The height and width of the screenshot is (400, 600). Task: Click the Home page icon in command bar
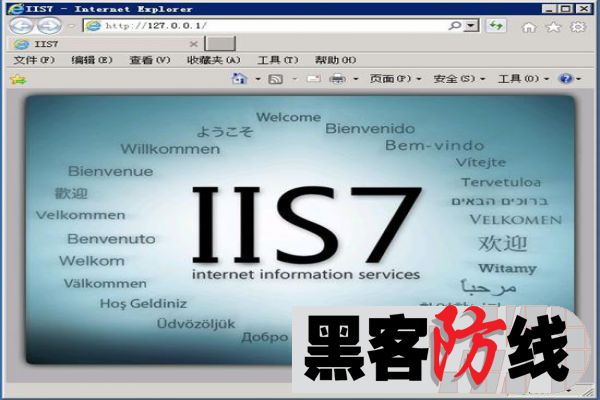[240, 78]
